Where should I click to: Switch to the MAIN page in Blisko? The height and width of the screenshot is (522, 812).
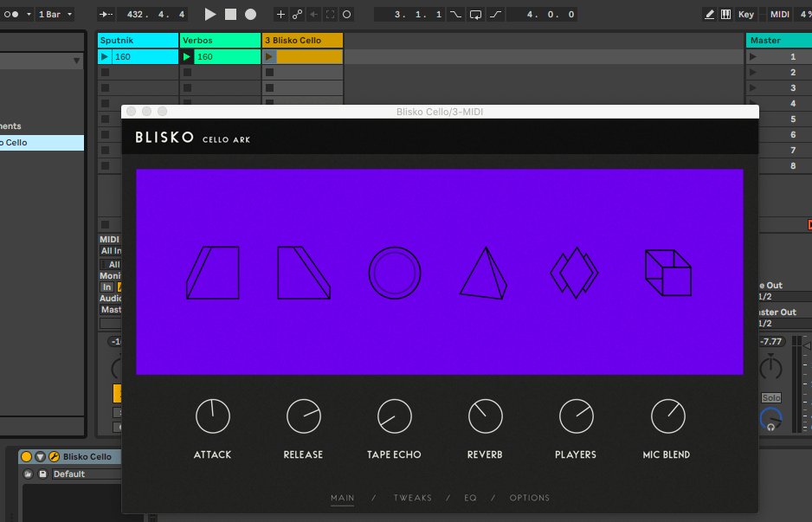point(342,498)
